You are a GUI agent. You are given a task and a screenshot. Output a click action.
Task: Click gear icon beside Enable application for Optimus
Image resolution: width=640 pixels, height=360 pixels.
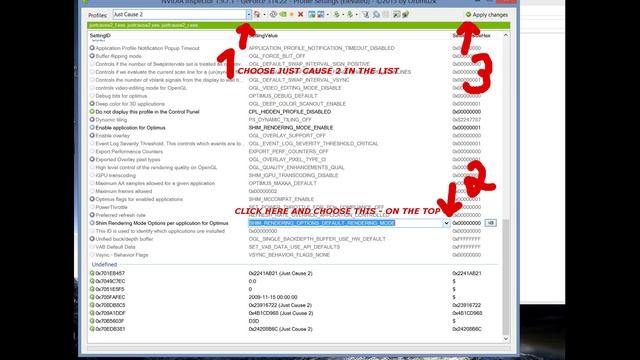(x=92, y=127)
